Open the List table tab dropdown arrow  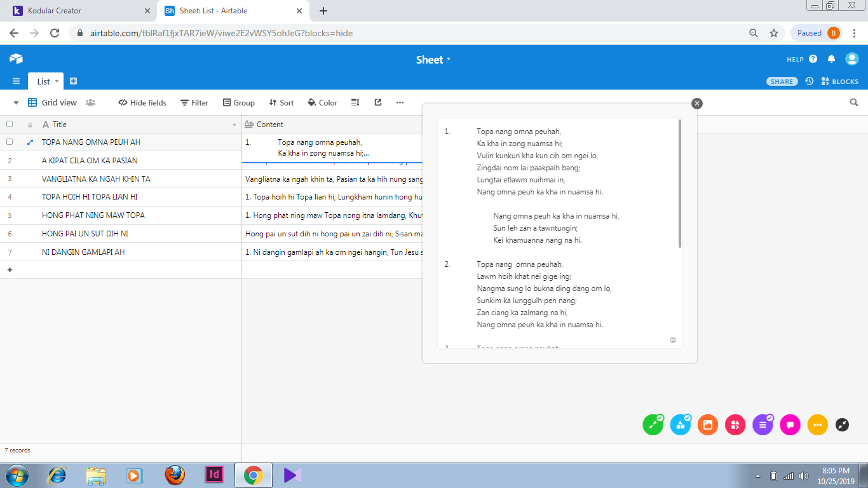coord(57,81)
